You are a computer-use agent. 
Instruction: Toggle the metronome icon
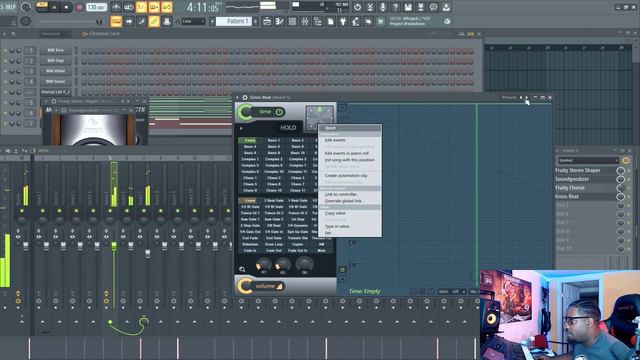tap(116, 7)
